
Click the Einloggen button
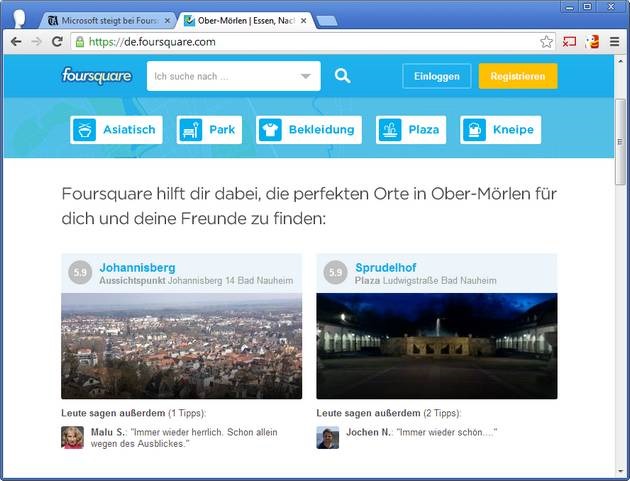pyautogui.click(x=436, y=76)
